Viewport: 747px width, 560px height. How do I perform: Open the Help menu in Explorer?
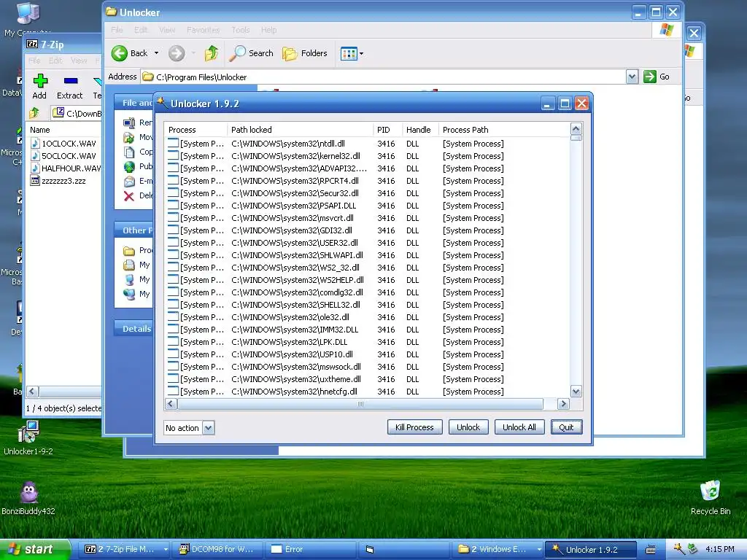tap(268, 30)
